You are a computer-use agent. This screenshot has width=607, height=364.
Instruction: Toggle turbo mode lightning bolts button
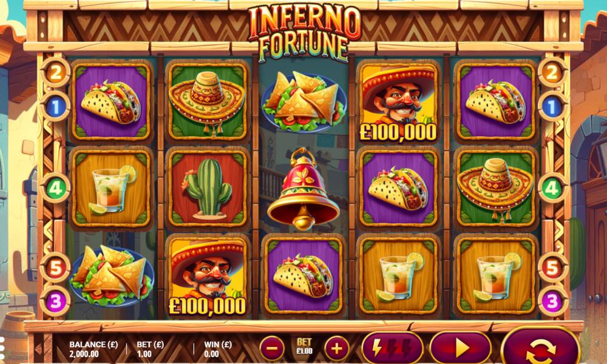point(392,348)
